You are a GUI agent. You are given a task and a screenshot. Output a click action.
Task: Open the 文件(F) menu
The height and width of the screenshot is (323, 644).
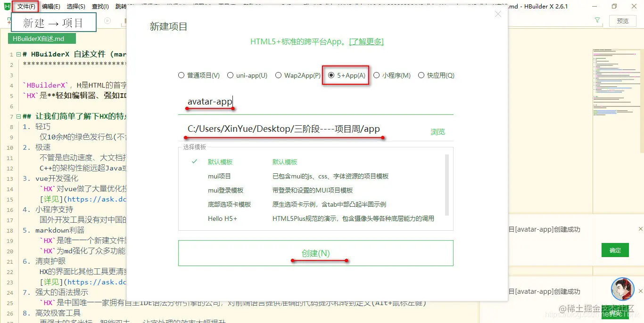coord(25,6)
